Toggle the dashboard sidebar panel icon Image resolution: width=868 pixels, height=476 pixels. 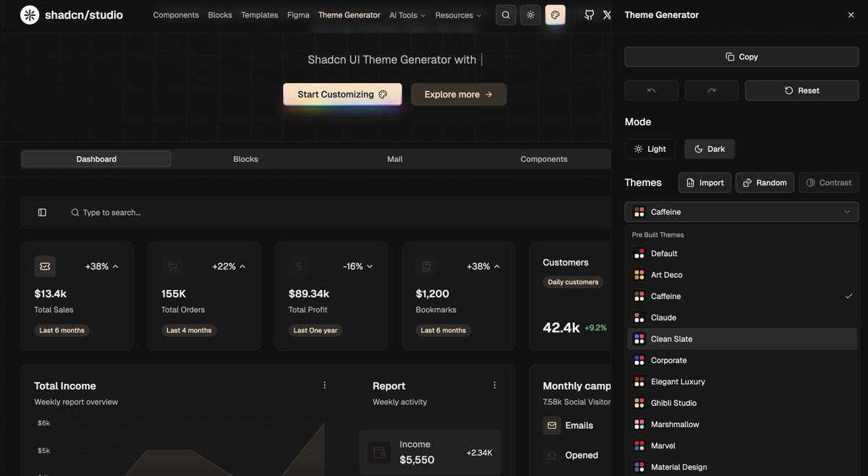(42, 212)
